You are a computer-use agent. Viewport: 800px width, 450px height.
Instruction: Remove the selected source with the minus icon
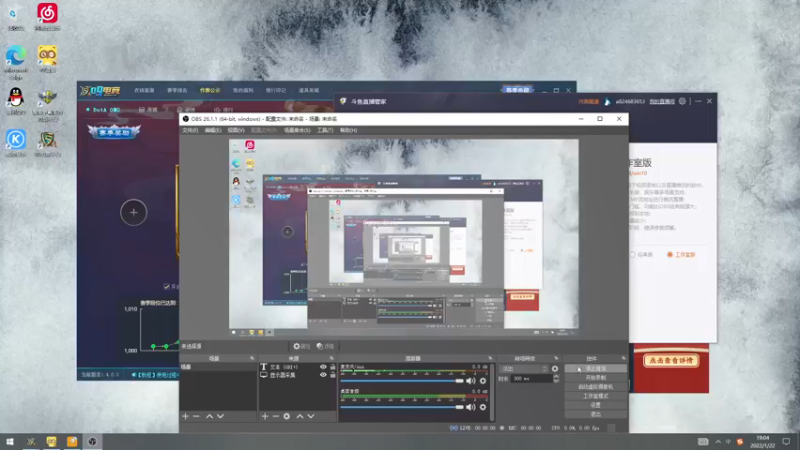pos(276,416)
